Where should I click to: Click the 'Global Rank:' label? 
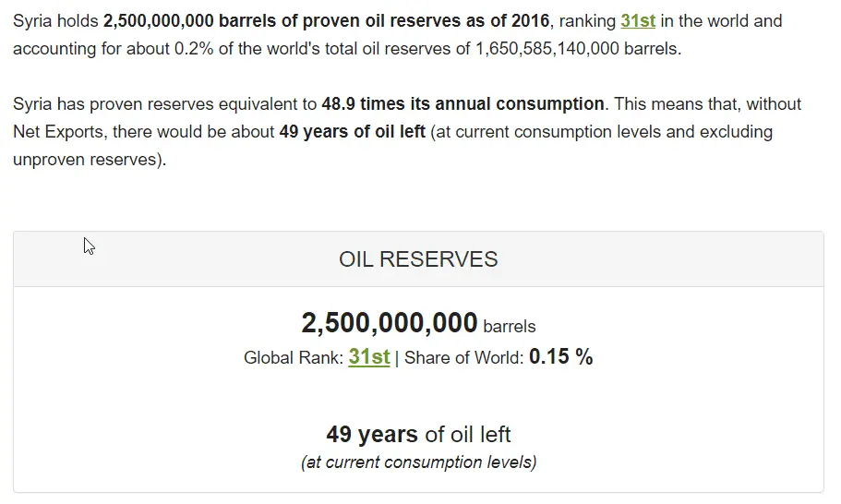(x=294, y=358)
